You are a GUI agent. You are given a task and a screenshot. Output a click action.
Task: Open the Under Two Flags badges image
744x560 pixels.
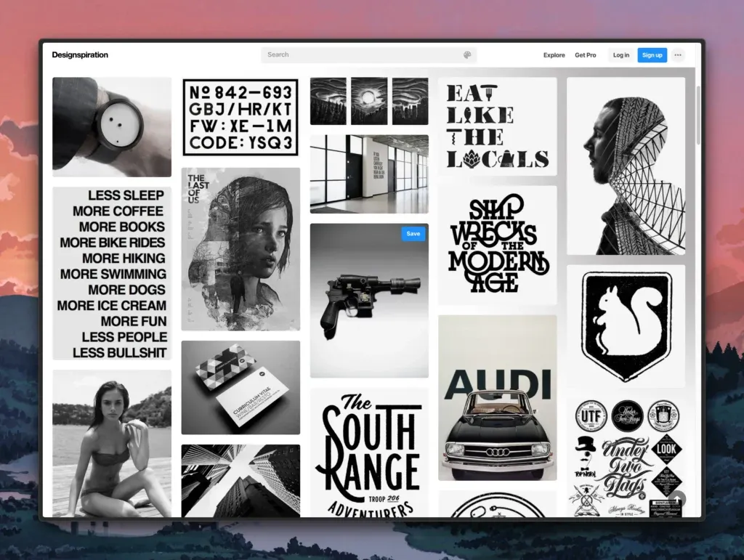pos(626,457)
